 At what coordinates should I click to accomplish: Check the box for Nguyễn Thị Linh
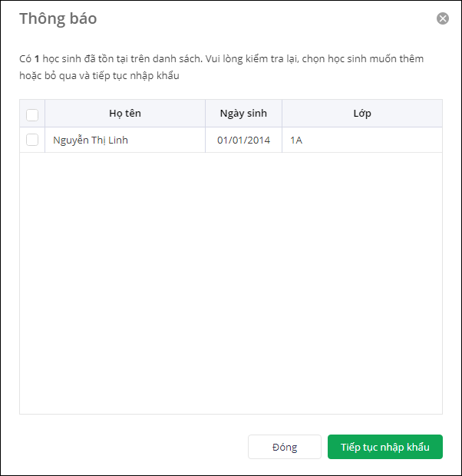(x=32, y=140)
